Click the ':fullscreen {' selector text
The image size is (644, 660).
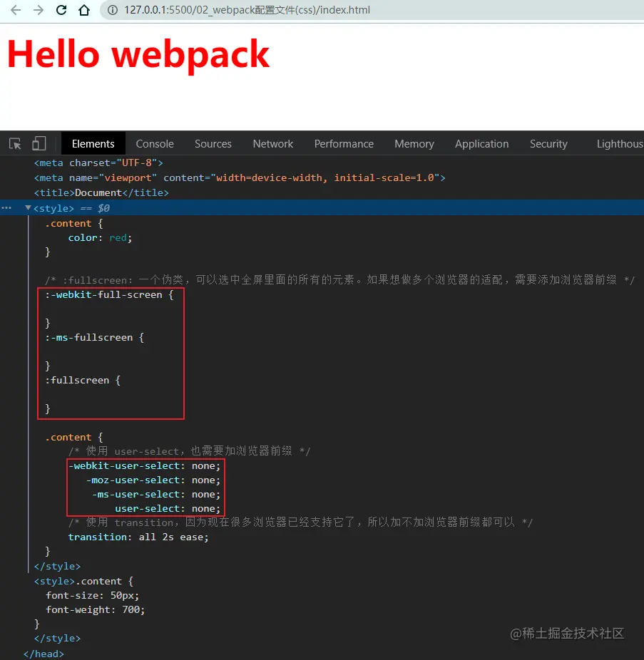[83, 381]
